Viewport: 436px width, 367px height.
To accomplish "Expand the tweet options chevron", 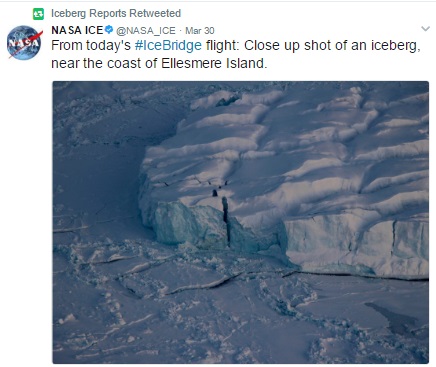I will [425, 29].
